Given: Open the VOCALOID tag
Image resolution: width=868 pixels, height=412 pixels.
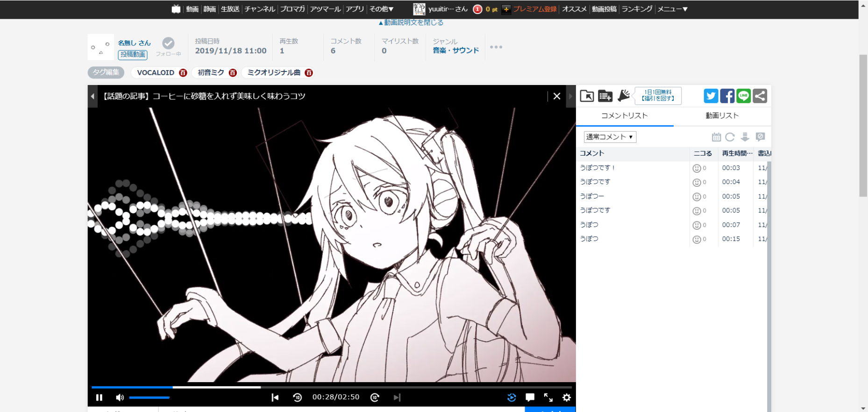Looking at the screenshot, I should pyautogui.click(x=156, y=73).
